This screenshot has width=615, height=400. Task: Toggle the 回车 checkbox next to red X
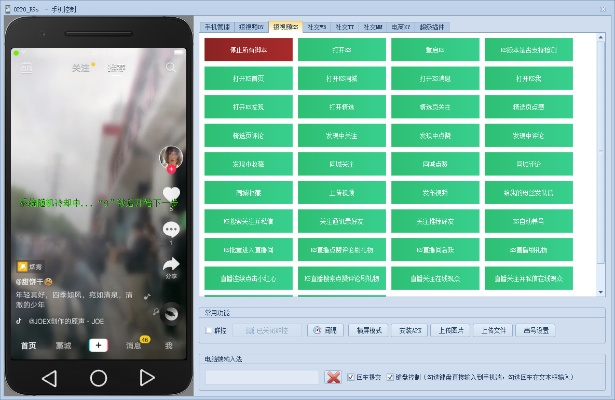351,377
